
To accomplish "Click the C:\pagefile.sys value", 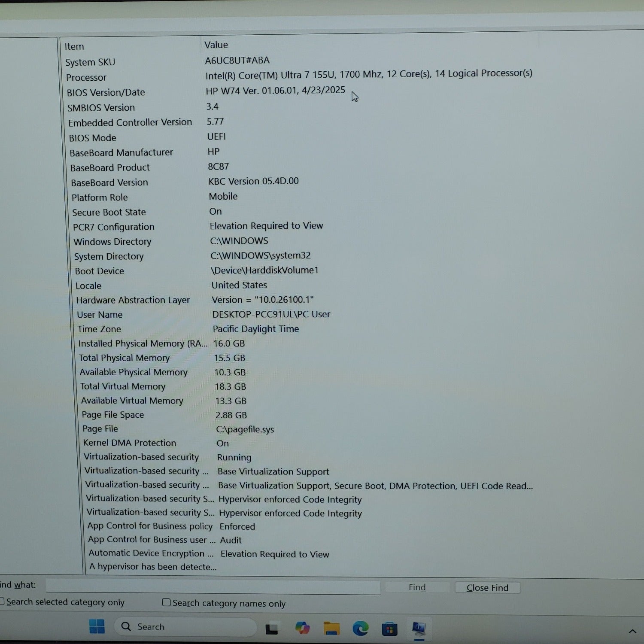I will click(x=245, y=429).
